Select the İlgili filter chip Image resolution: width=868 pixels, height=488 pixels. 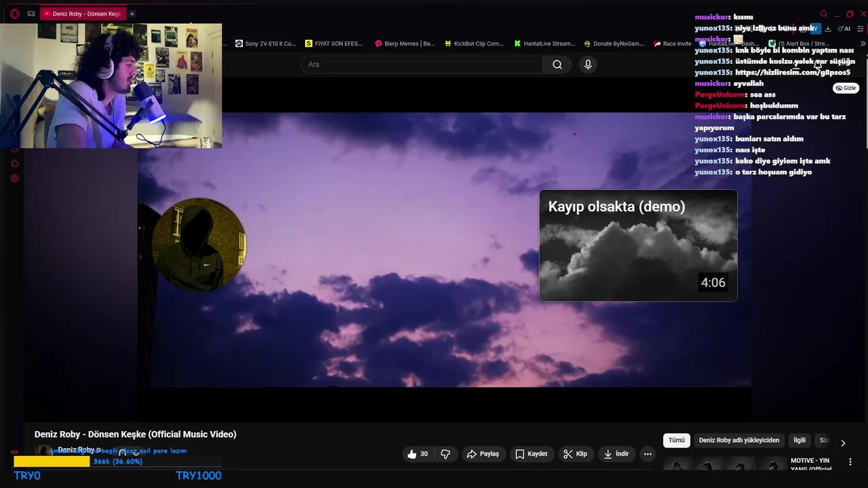tap(800, 441)
